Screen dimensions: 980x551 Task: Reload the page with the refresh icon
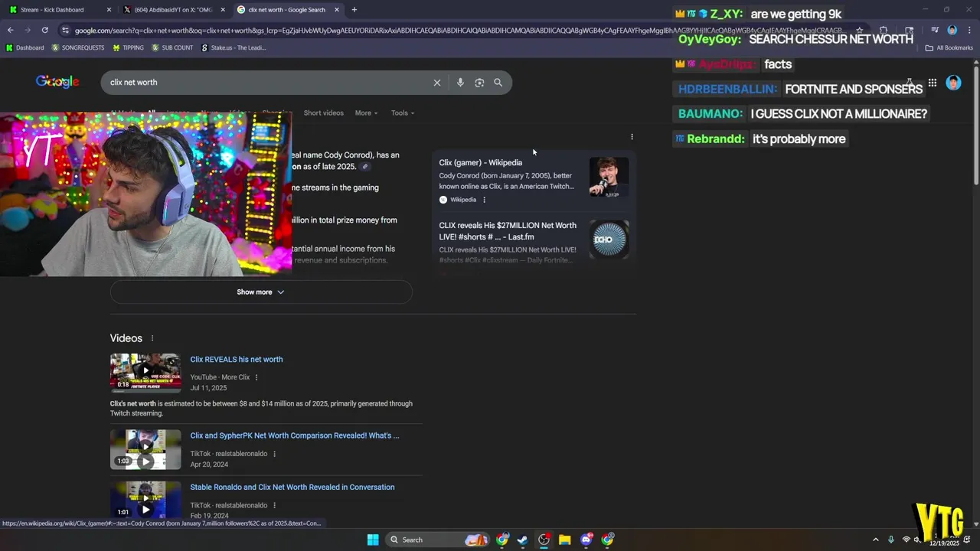tap(44, 30)
